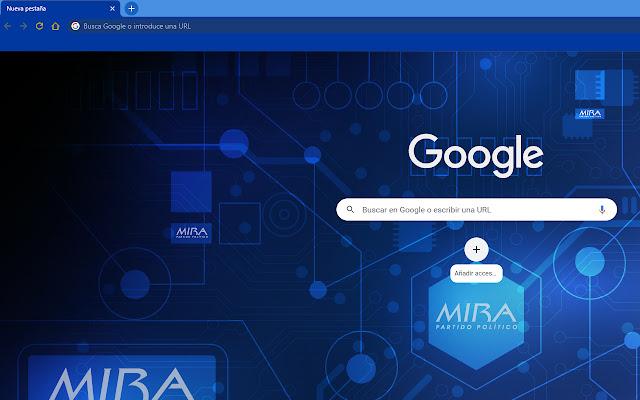
Task: Click the magnifier icon in search box
Action: pos(350,209)
